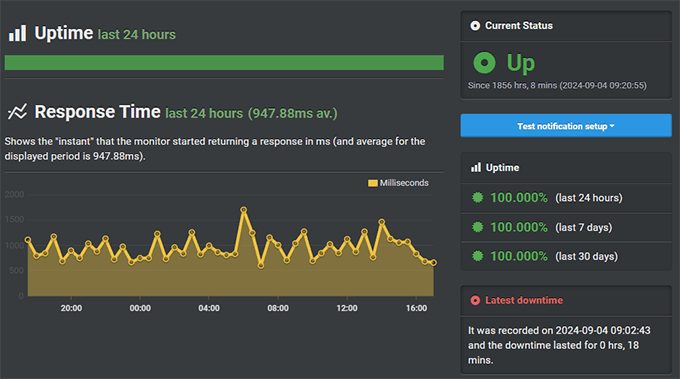Click the 12:00 axis label
The height and width of the screenshot is (379, 680).
point(347,308)
